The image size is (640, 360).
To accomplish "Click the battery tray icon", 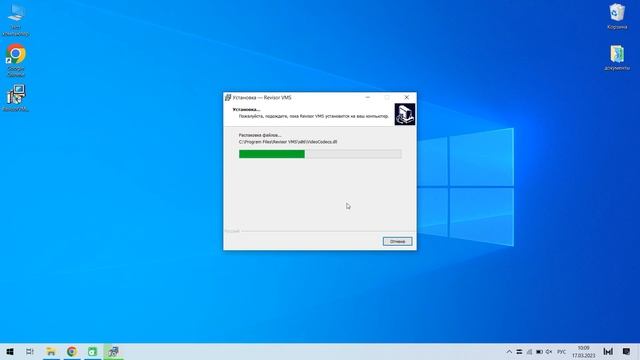I will (539, 351).
